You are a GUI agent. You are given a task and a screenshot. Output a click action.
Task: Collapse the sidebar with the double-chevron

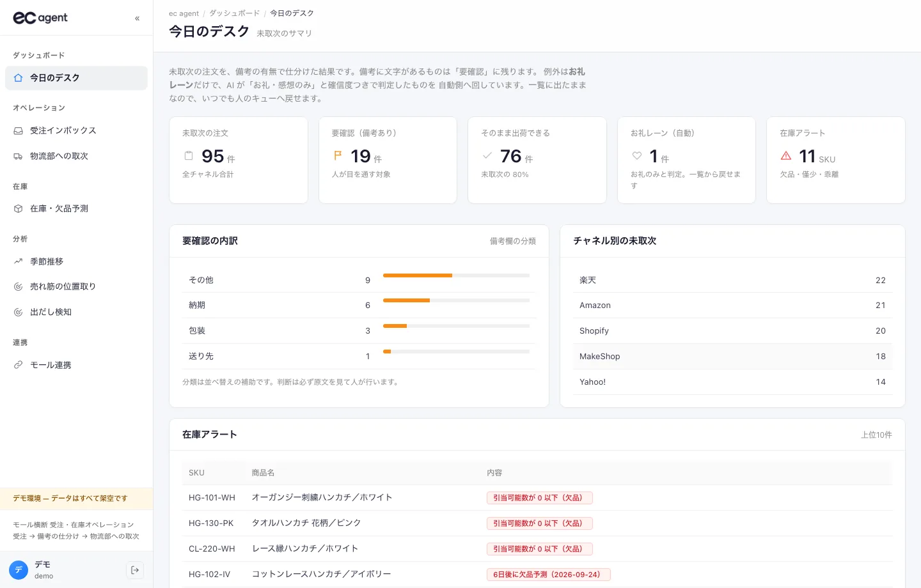(137, 19)
